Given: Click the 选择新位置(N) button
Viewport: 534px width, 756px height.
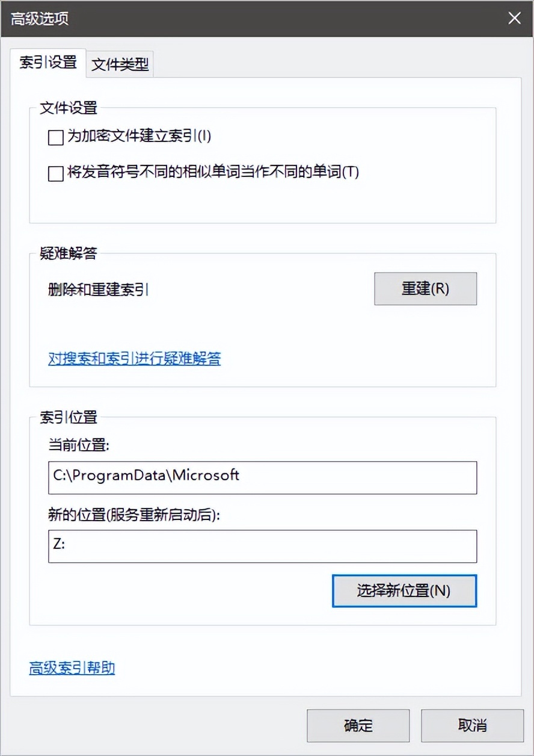Looking at the screenshot, I should click(404, 590).
